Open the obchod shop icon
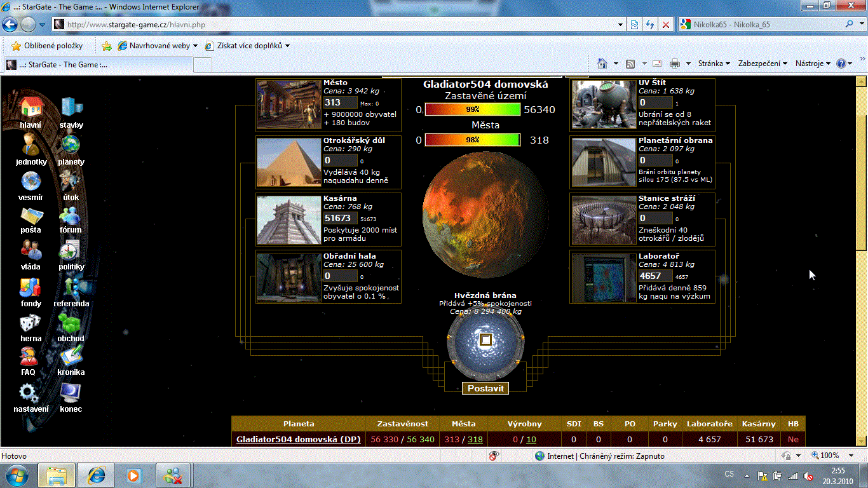868x488 pixels. coord(71,323)
